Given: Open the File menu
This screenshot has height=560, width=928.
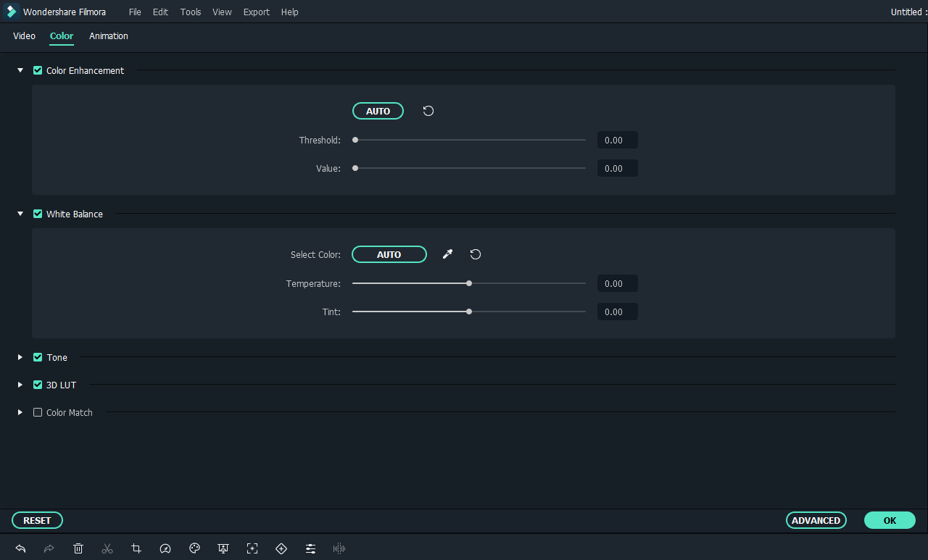Looking at the screenshot, I should click(x=135, y=12).
